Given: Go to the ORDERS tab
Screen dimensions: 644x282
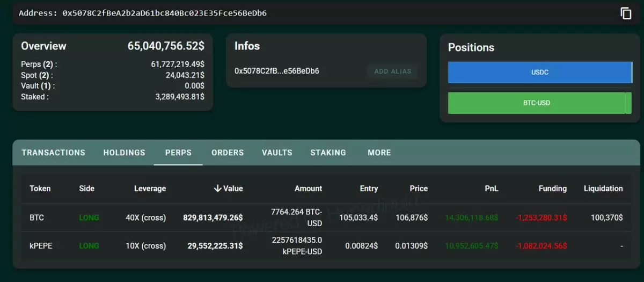Looking at the screenshot, I should [x=228, y=153].
